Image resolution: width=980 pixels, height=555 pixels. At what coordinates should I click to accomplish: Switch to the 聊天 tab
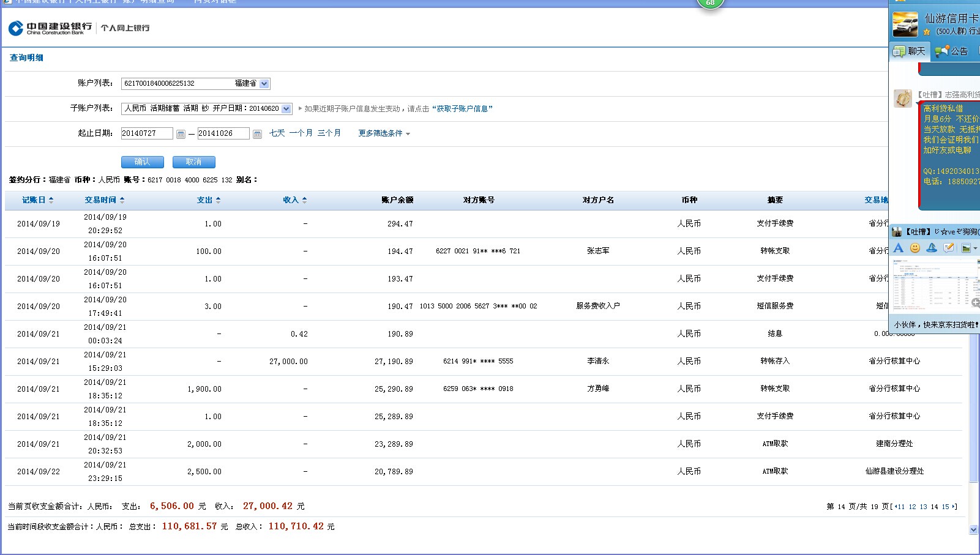[x=910, y=51]
